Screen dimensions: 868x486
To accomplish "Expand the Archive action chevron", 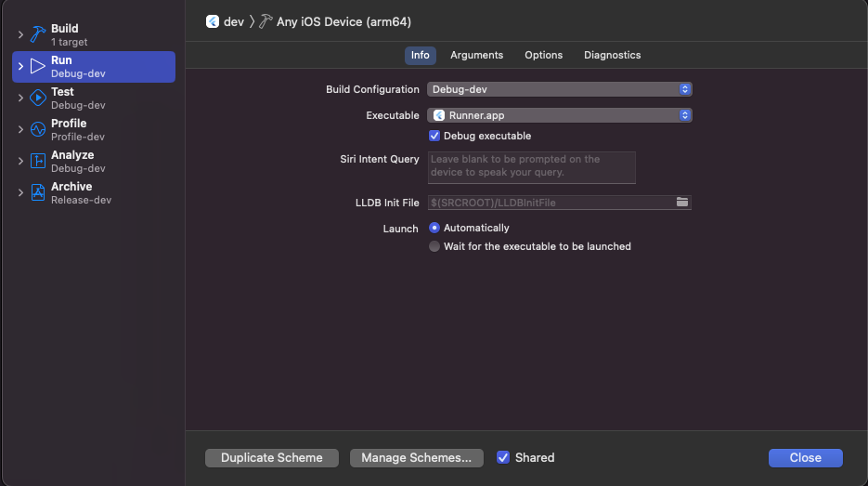I will pos(20,192).
